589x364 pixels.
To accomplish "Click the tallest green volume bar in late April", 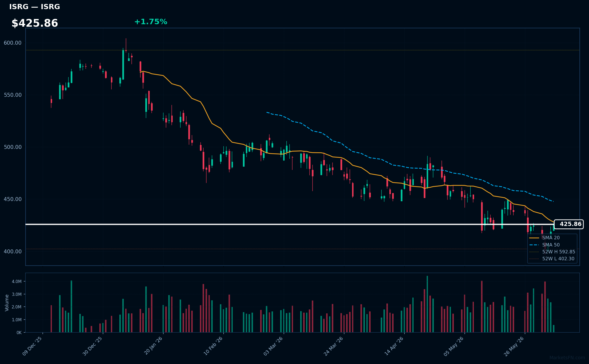I will click(427, 304).
